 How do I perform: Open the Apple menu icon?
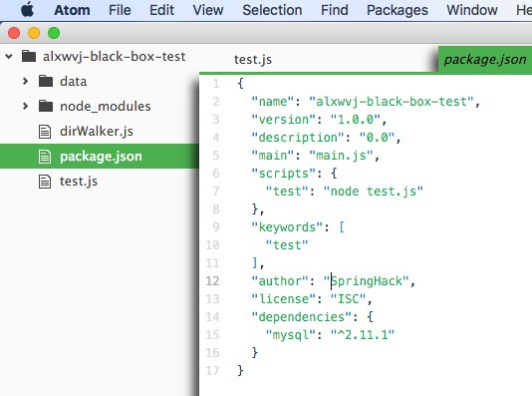(27, 10)
